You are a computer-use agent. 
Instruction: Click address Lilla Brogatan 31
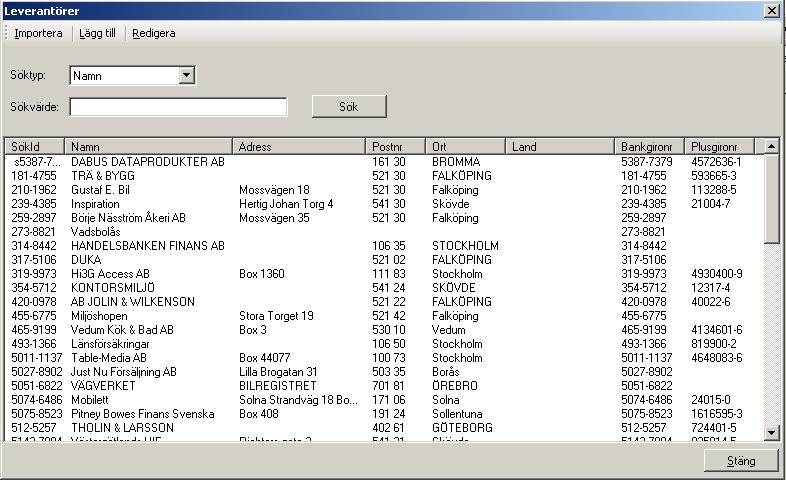[278, 372]
